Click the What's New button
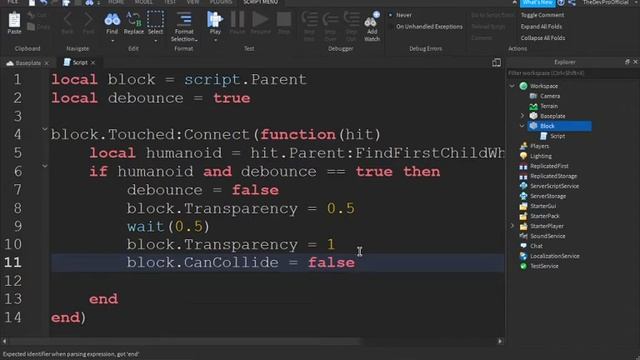640x360 pixels. click(537, 3)
